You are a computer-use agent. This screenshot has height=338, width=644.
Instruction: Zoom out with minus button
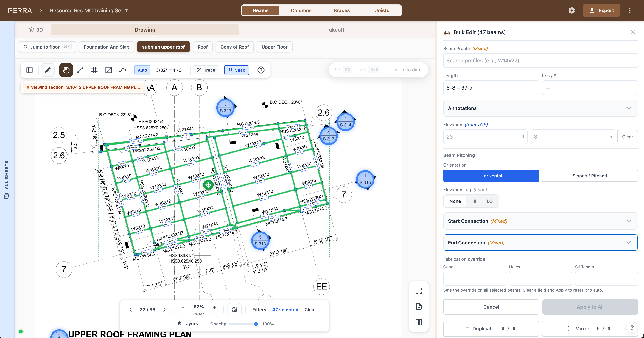click(x=183, y=307)
